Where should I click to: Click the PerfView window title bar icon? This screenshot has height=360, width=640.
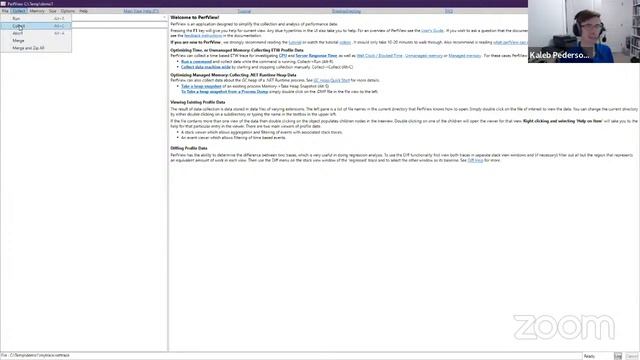[3, 4]
